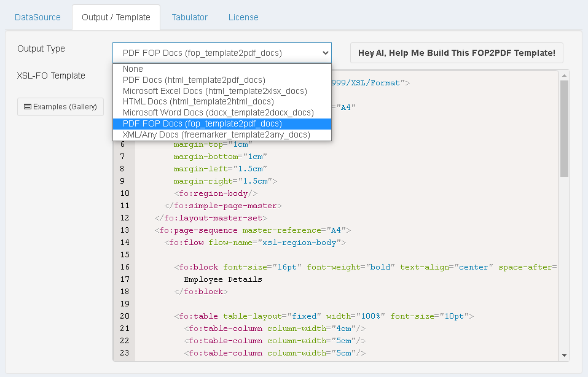This screenshot has width=588, height=377.
Task: Choose PDF Docs (html_template2pdf_docs) option
Action: [x=194, y=80]
